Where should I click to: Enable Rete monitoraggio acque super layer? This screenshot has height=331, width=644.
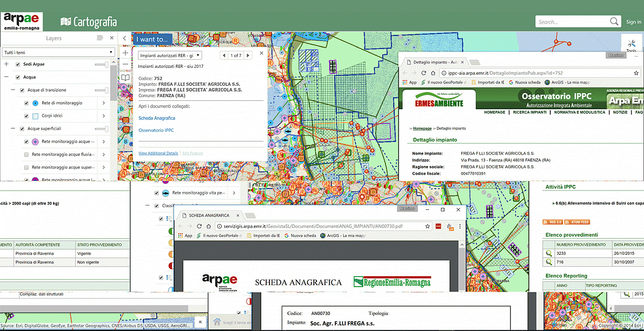[x=27, y=167]
